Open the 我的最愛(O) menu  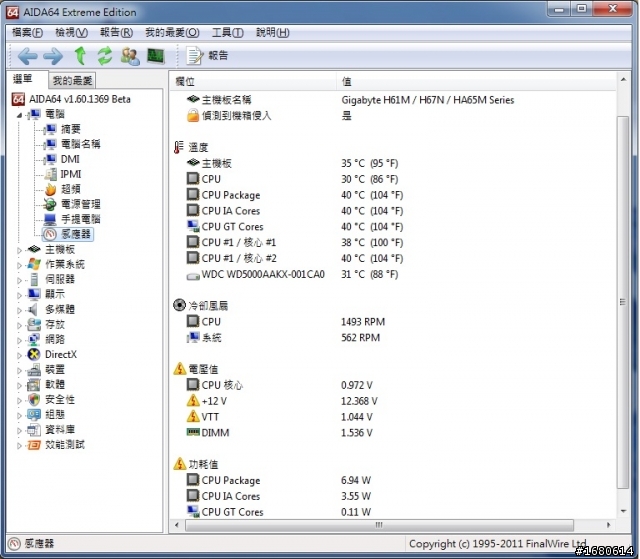point(172,32)
